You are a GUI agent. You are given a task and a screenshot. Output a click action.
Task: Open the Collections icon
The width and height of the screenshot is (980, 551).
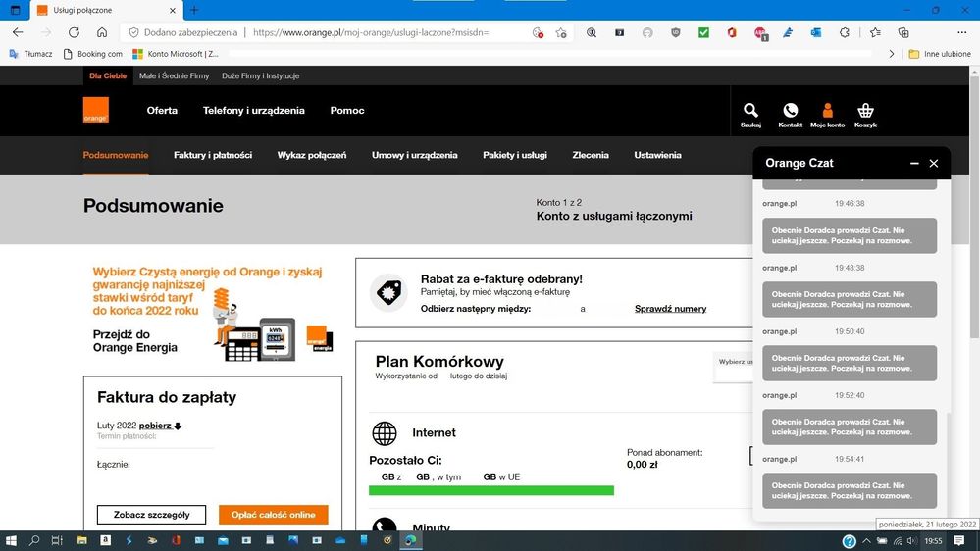(903, 32)
